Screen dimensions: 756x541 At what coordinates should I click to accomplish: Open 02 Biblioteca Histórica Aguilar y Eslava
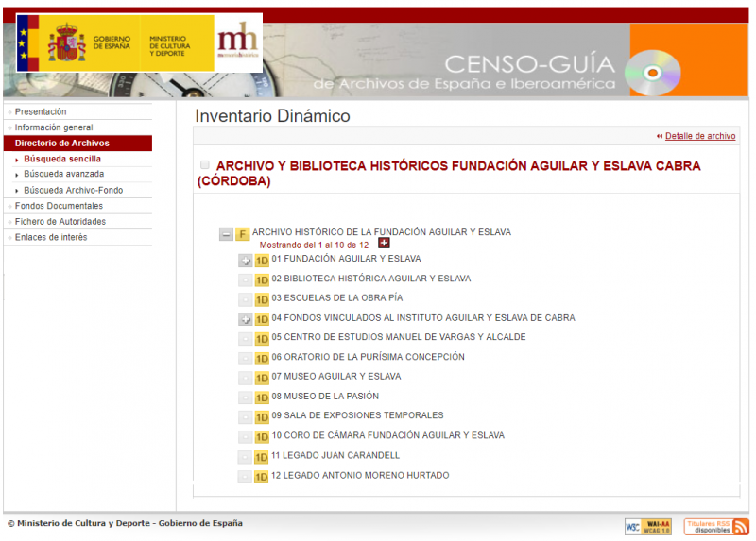click(x=370, y=279)
